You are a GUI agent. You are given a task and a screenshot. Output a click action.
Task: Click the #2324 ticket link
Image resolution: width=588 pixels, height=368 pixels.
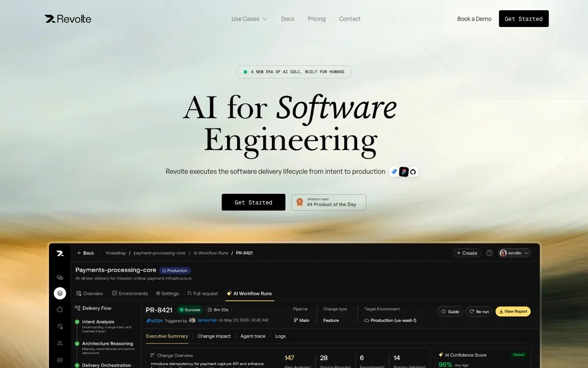coord(154,320)
